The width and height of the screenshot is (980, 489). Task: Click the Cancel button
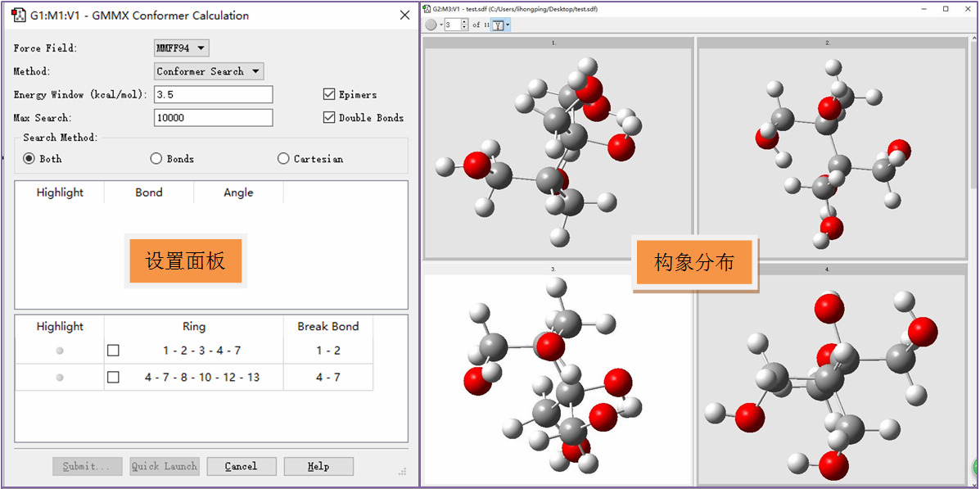pyautogui.click(x=241, y=466)
